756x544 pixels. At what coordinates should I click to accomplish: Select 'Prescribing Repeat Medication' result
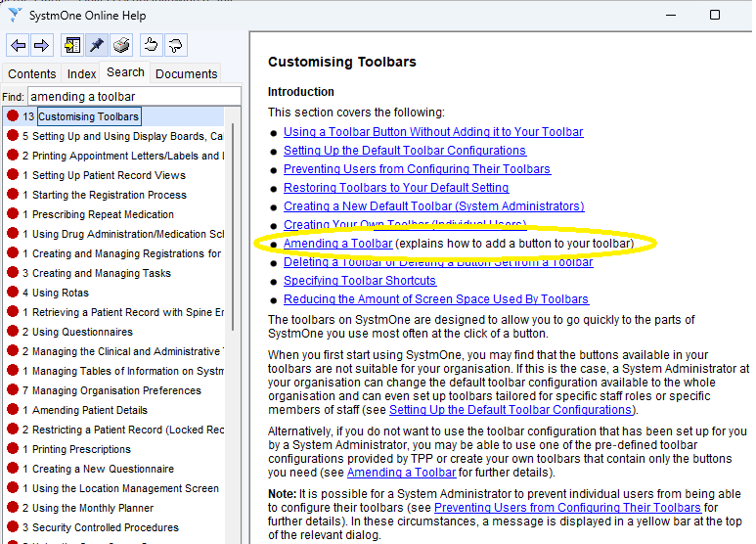coord(103,214)
